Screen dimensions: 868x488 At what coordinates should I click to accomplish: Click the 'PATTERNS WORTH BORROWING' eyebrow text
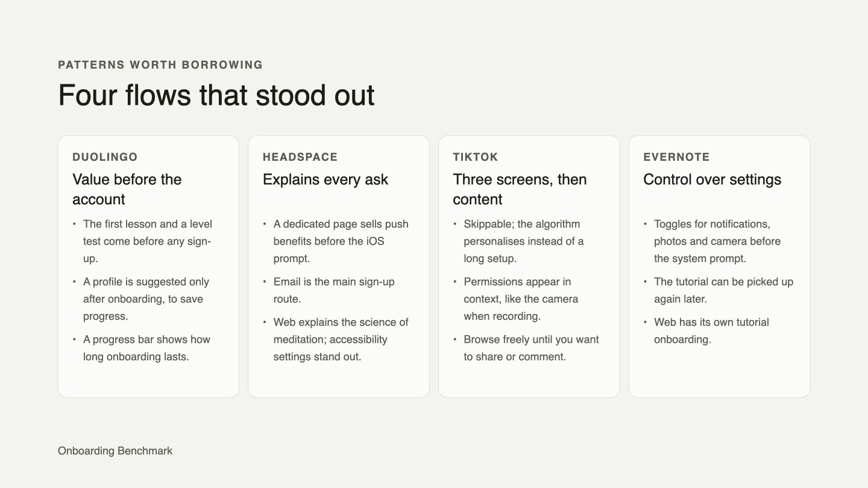160,64
